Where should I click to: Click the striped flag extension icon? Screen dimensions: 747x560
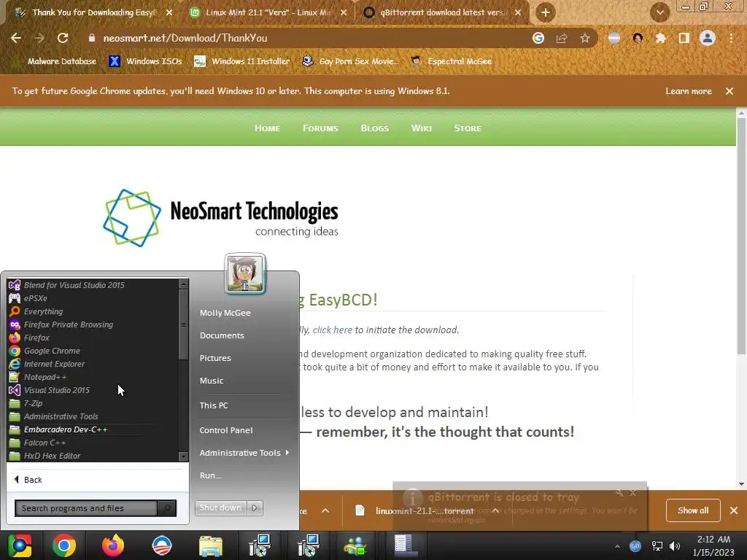coord(614,38)
